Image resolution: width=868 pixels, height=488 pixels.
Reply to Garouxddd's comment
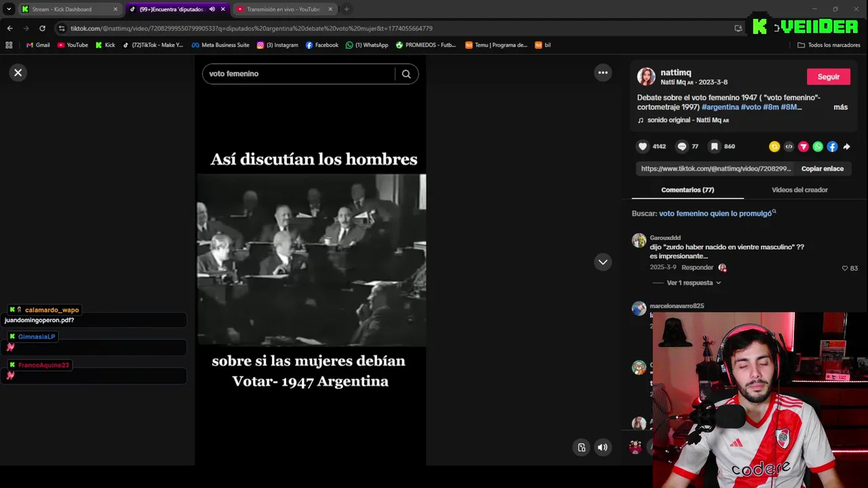tap(697, 268)
